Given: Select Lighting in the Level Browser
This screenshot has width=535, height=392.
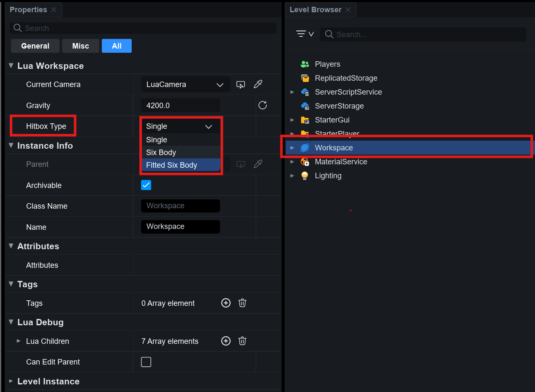Looking at the screenshot, I should (328, 176).
